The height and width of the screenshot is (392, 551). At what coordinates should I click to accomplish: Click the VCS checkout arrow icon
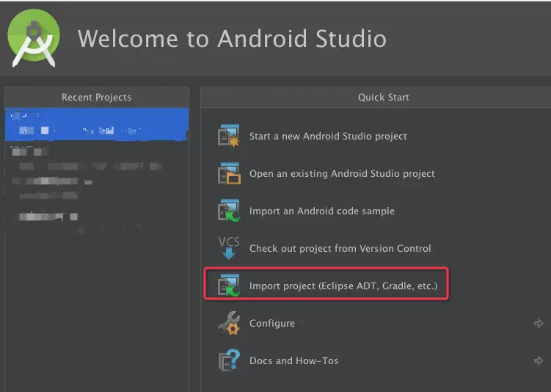point(229,248)
